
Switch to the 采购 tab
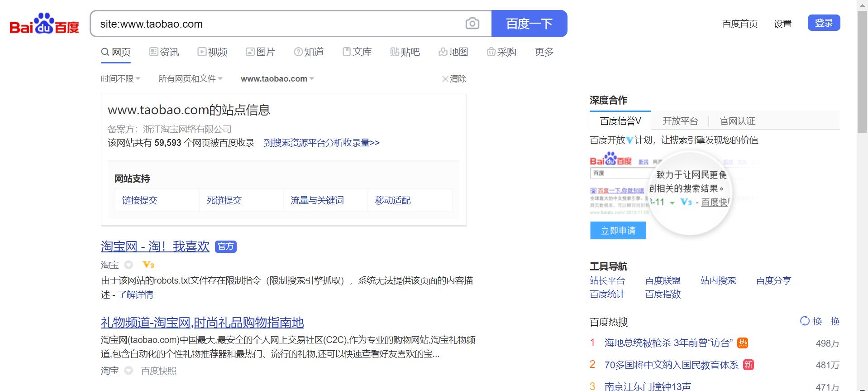501,52
